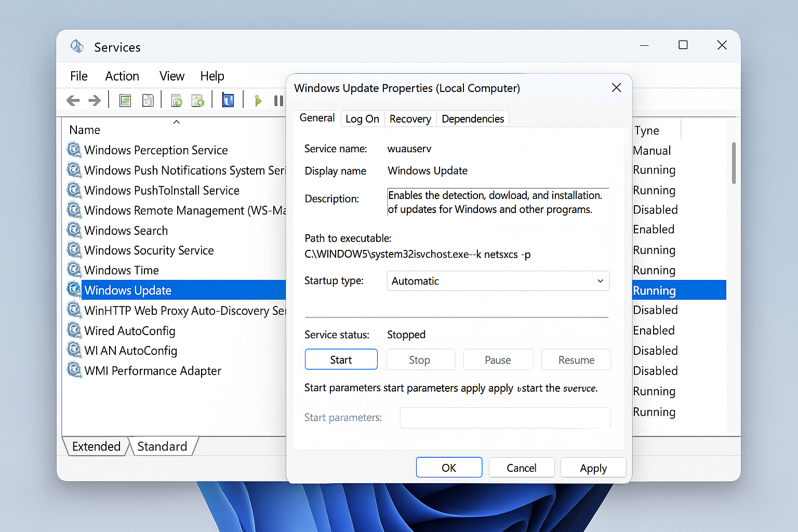Switch to the Log On tab
798x532 pixels.
tap(363, 119)
